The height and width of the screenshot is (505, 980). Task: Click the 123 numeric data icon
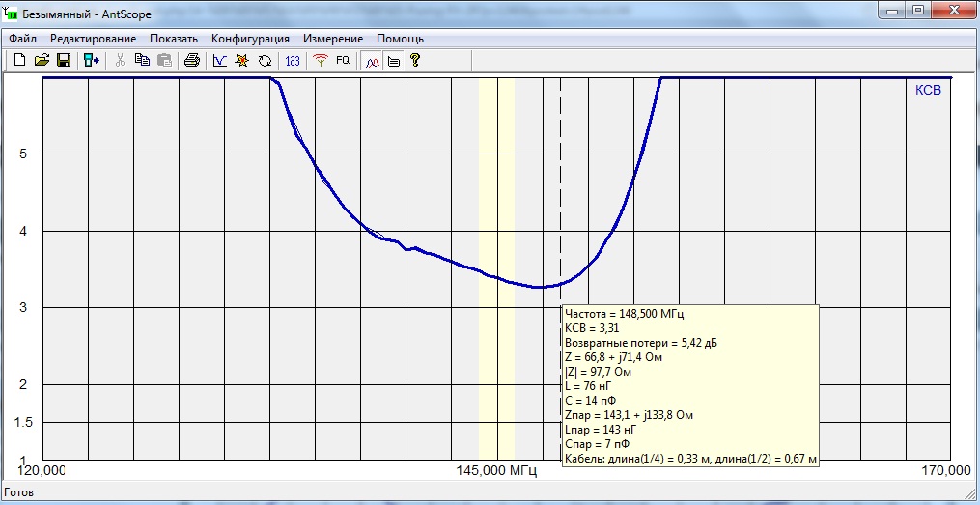293,61
